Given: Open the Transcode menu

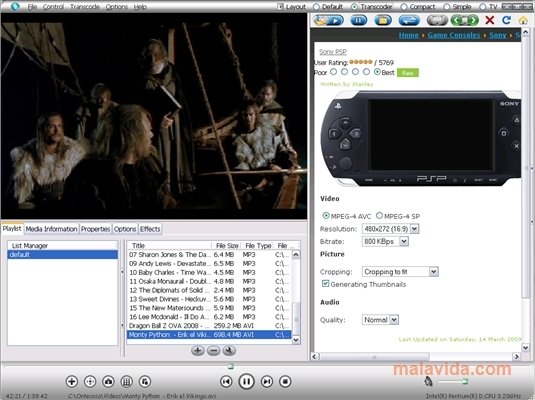Looking at the screenshot, I should point(85,6).
